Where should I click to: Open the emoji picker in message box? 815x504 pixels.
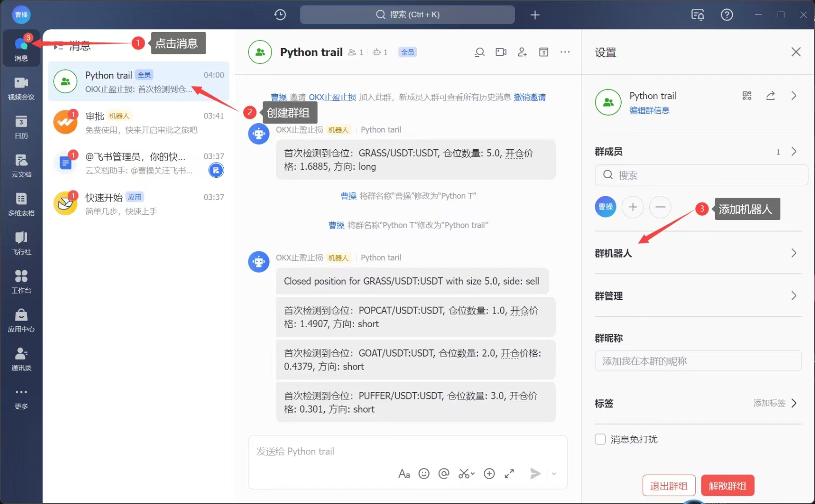[424, 474]
